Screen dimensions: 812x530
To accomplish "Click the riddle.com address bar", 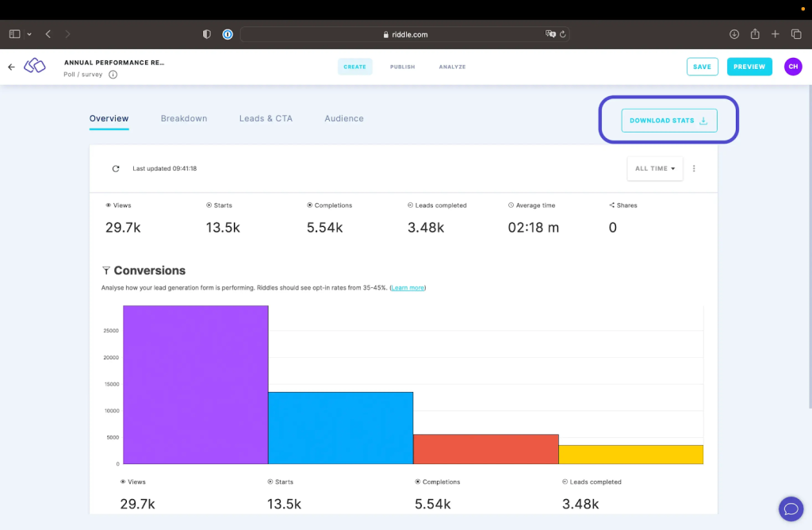I will [404, 34].
